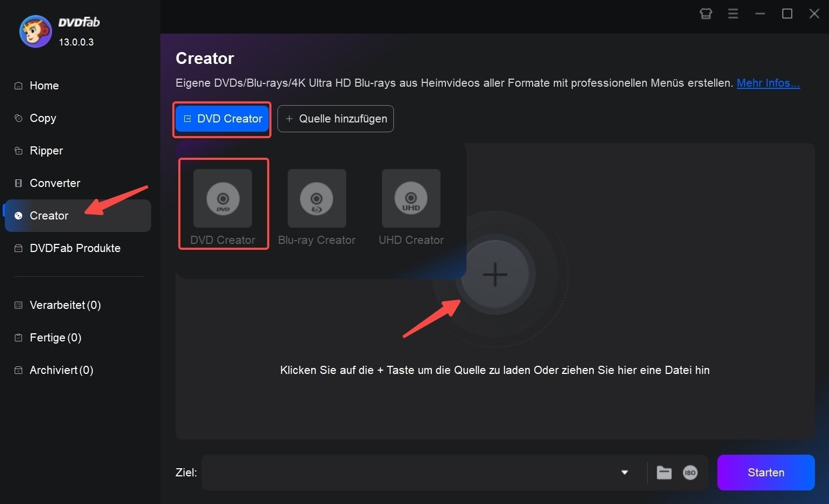Click the theme skin icon in title bar
The width and height of the screenshot is (829, 504).
[705, 14]
